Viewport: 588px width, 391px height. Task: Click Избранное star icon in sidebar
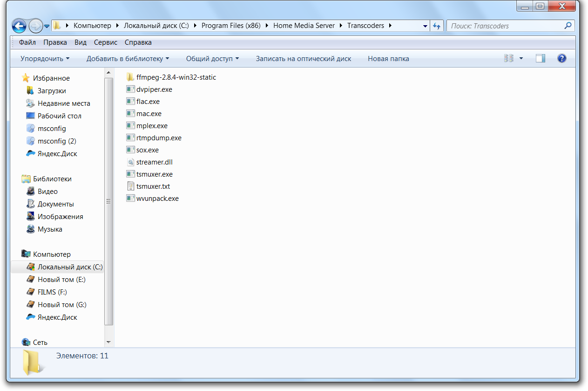tap(26, 78)
